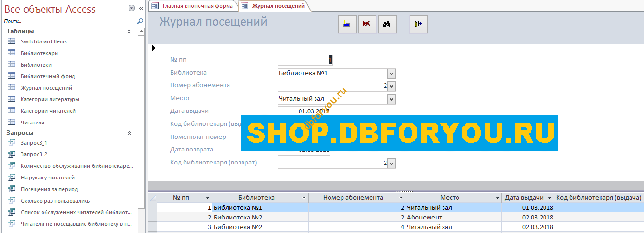
Task: Open query Сколько раз пользовались
Action: (55, 201)
